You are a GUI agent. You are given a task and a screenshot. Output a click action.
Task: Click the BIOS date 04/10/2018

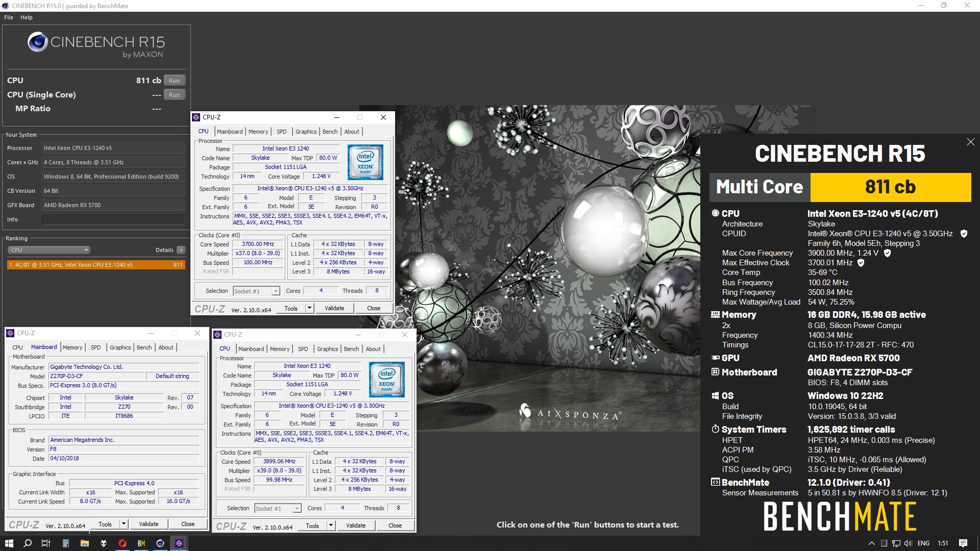[124, 458]
